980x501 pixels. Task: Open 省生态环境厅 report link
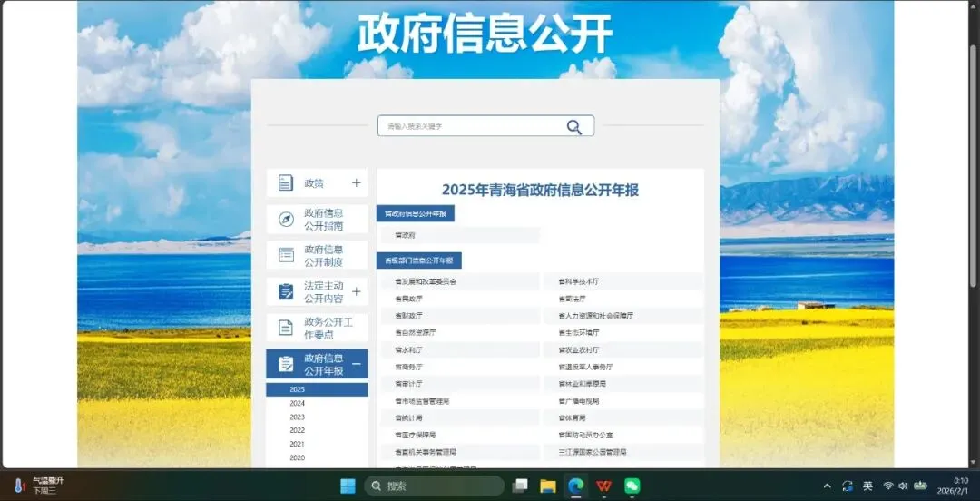579,333
